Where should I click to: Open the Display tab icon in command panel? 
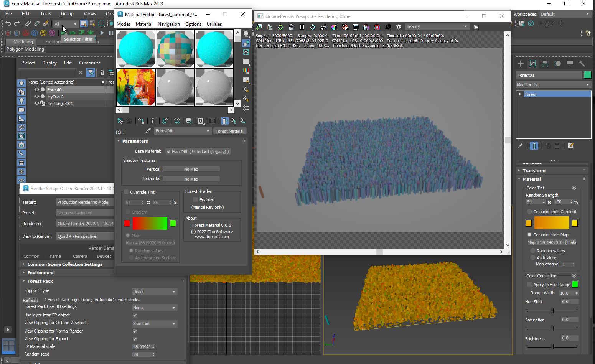pos(570,64)
